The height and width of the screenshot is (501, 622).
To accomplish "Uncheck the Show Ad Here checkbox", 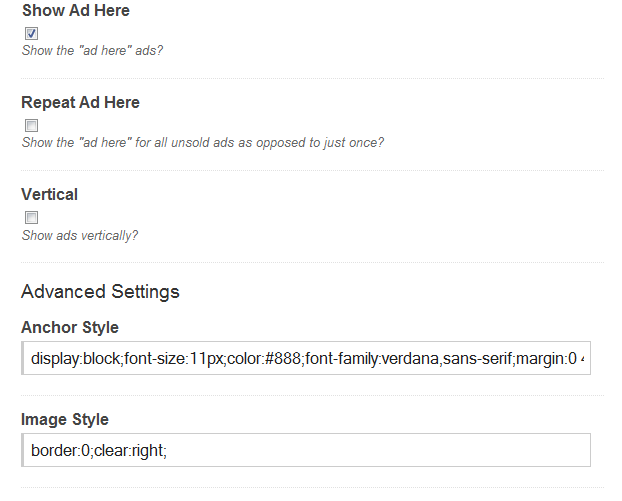I will (31, 33).
